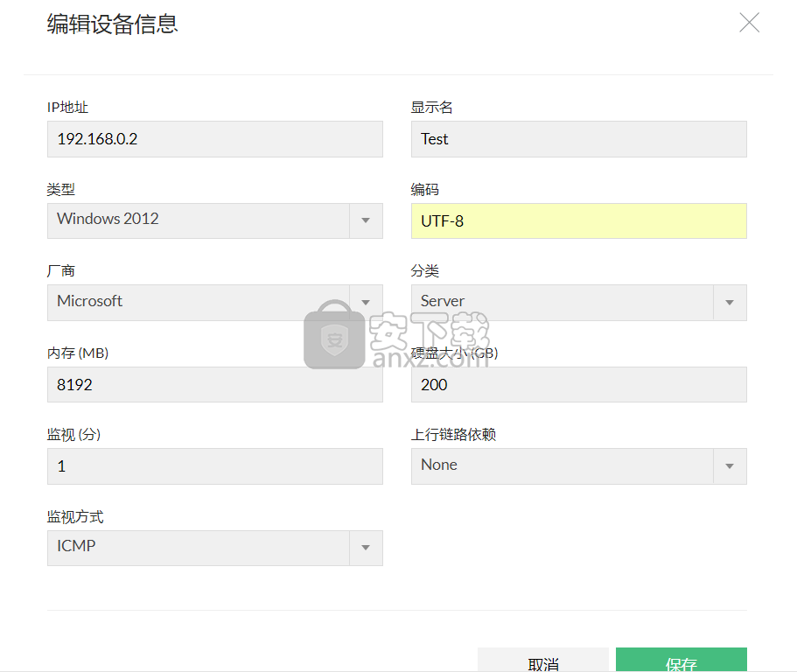Click the 厂商 label
This screenshot has width=797, height=672.
click(61, 271)
